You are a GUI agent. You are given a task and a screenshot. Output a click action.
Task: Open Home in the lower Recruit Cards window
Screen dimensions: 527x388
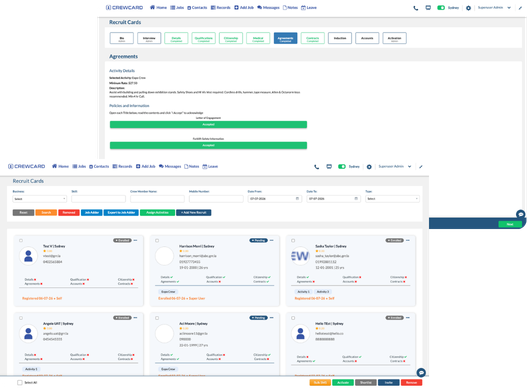(x=60, y=166)
